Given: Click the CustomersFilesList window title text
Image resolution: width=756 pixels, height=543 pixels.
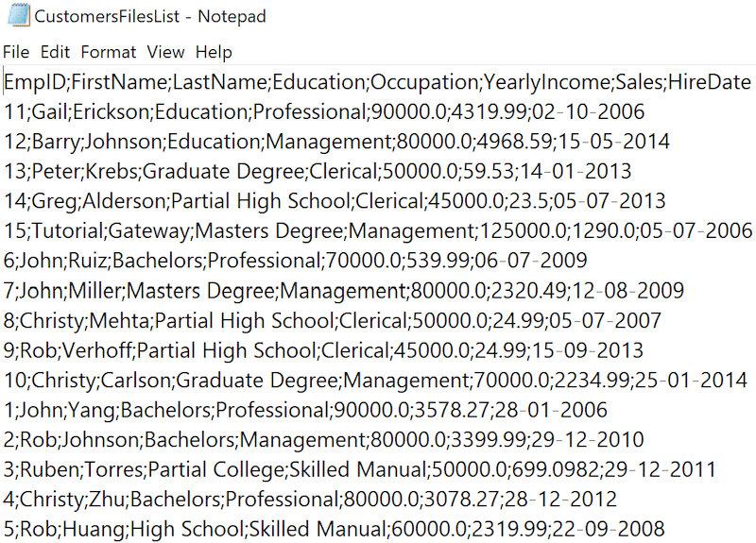Looking at the screenshot, I should tap(149, 16).
